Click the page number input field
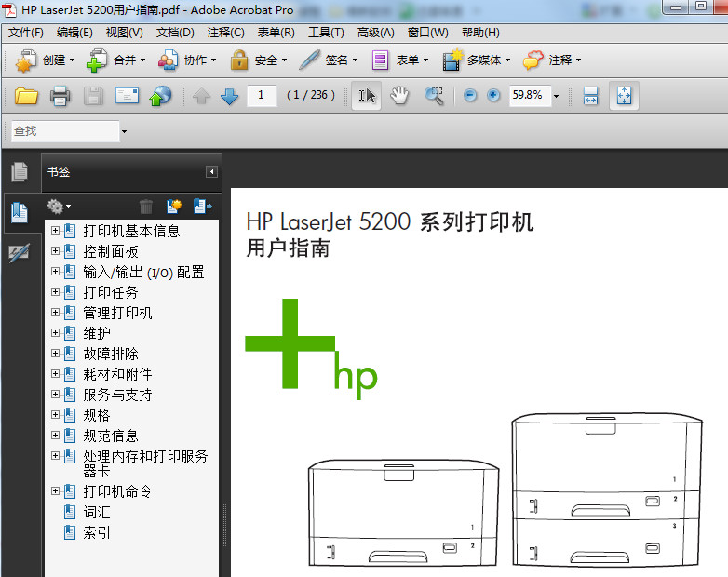The width and height of the screenshot is (728, 577). [262, 96]
